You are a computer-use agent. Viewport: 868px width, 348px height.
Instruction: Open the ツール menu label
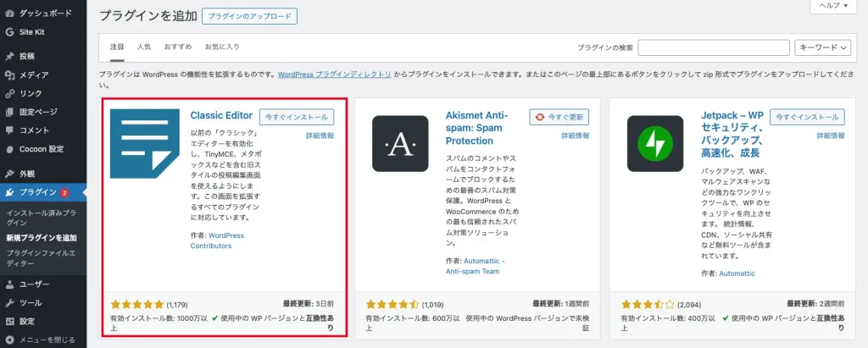pos(31,302)
